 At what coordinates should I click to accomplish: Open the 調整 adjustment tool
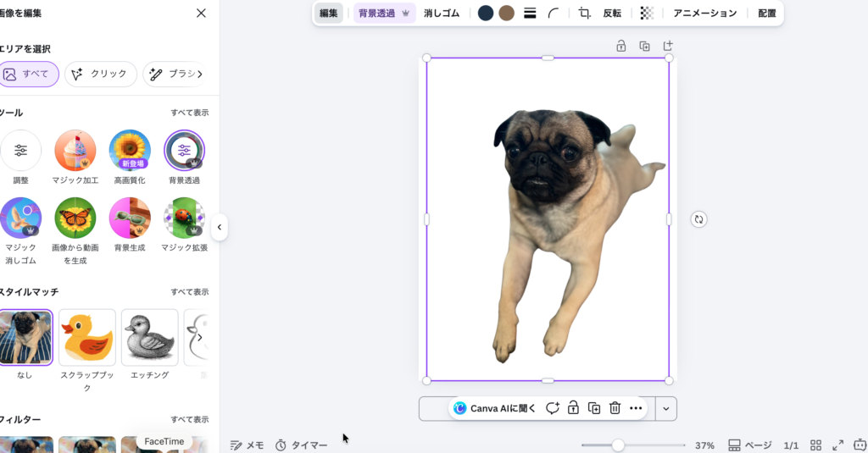pyautogui.click(x=20, y=151)
